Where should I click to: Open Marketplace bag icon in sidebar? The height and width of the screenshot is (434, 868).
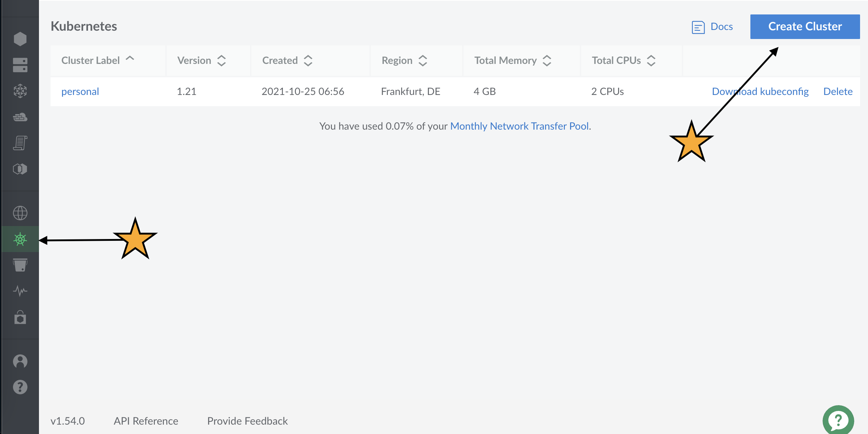click(x=20, y=317)
